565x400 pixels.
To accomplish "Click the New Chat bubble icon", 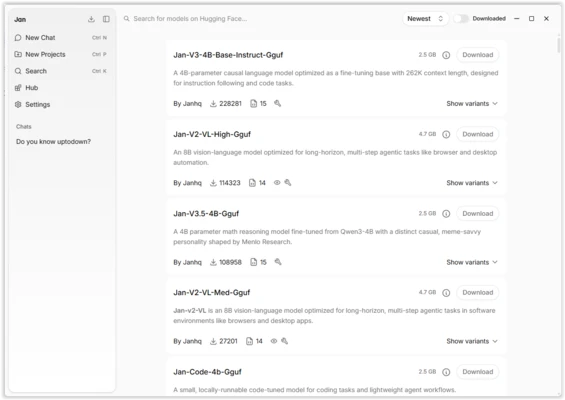I will [18, 37].
